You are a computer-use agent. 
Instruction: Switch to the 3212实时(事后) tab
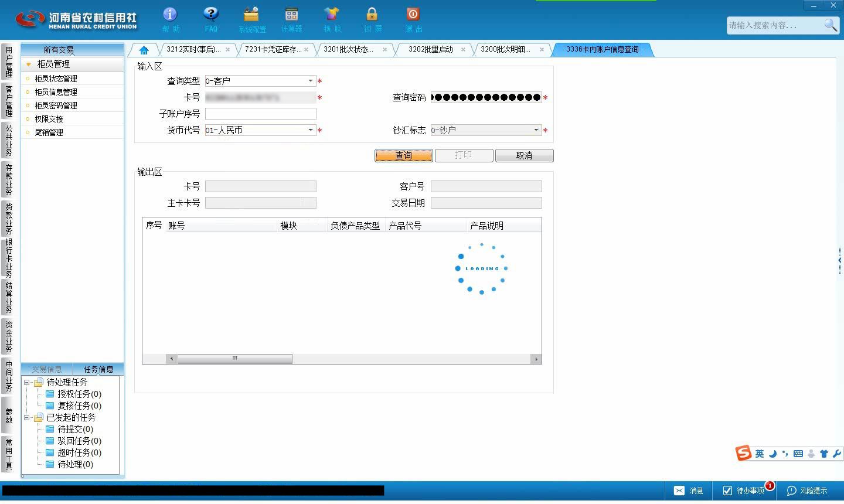pos(193,50)
